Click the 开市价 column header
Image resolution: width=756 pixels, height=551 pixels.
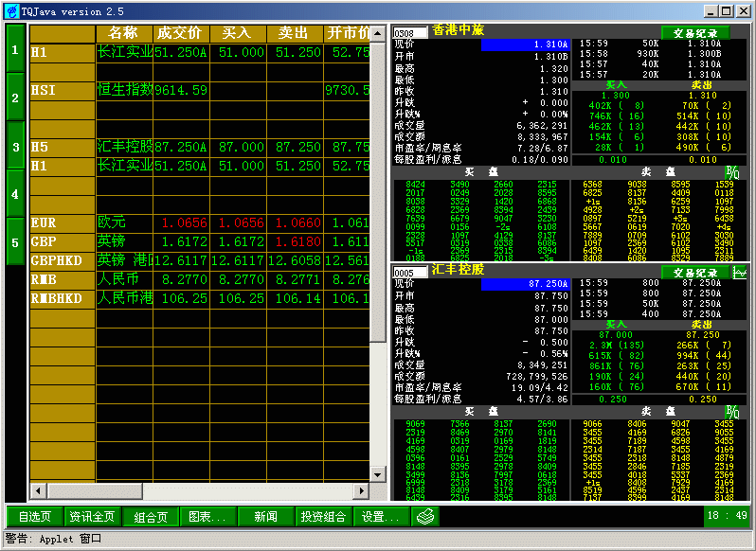(x=347, y=33)
